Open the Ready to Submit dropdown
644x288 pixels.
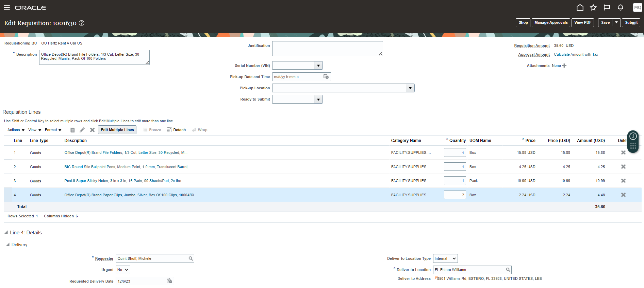coord(318,99)
